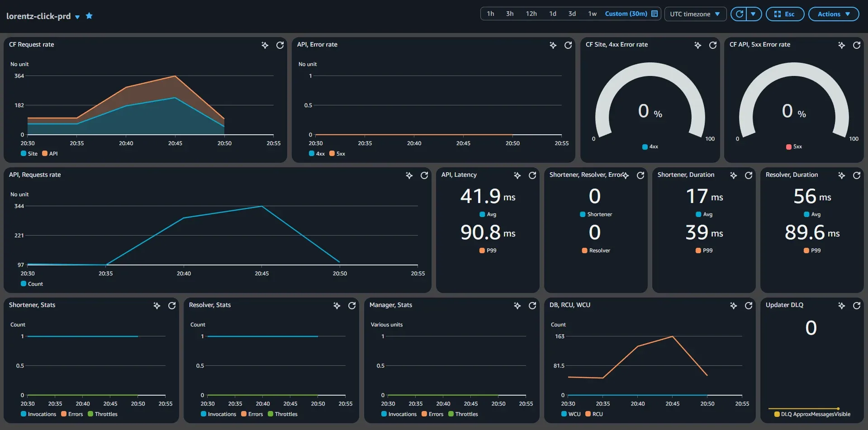The width and height of the screenshot is (868, 430).
Task: Open AI insights for Shortener, Stats
Action: [157, 306]
